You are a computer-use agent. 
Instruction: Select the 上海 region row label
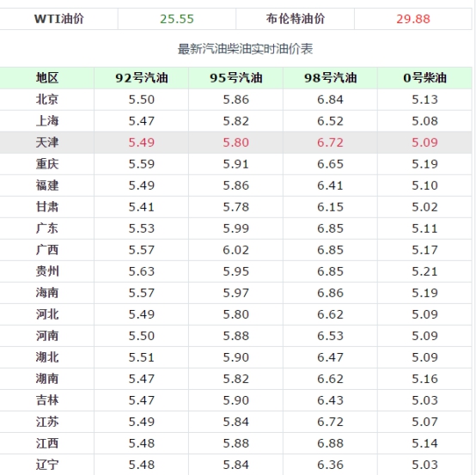click(x=46, y=121)
